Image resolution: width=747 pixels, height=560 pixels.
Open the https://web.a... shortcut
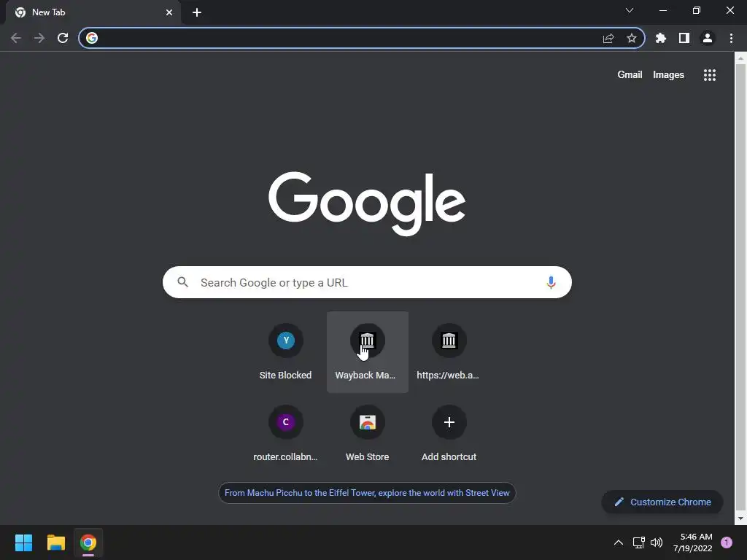[449, 352]
